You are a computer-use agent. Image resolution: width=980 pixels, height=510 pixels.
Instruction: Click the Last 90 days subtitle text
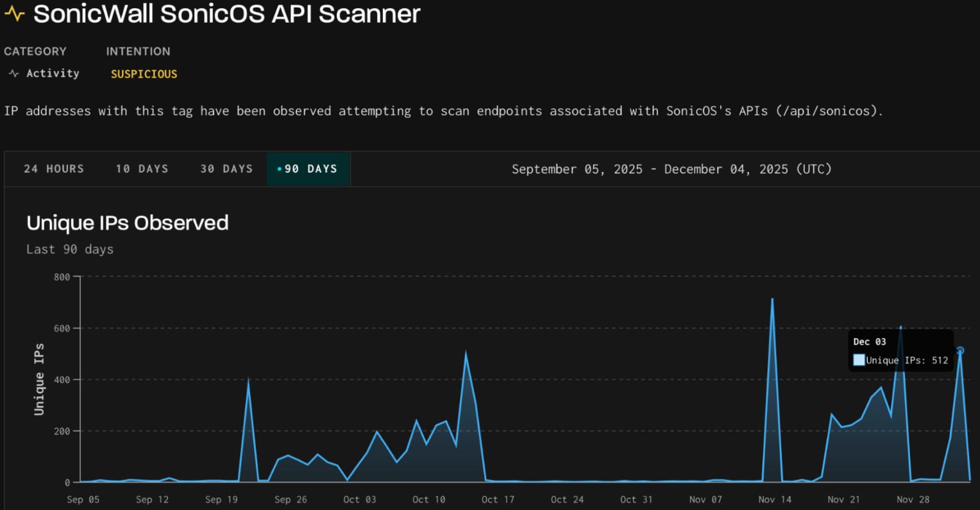69,249
